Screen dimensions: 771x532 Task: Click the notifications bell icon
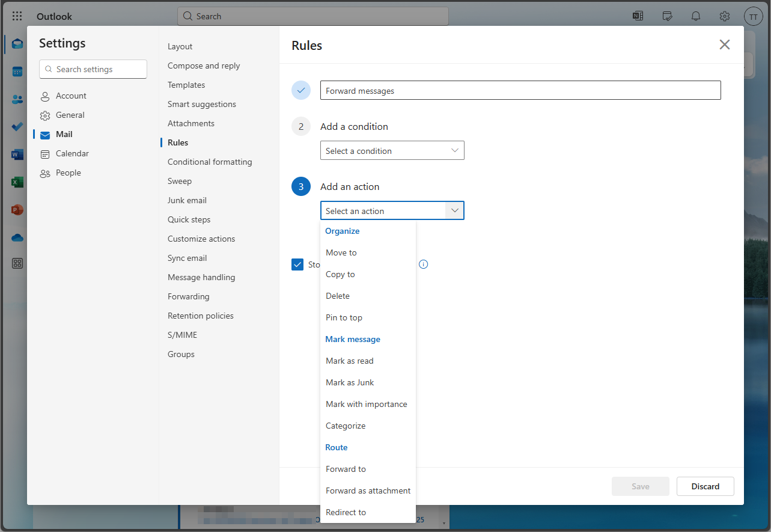pyautogui.click(x=696, y=16)
